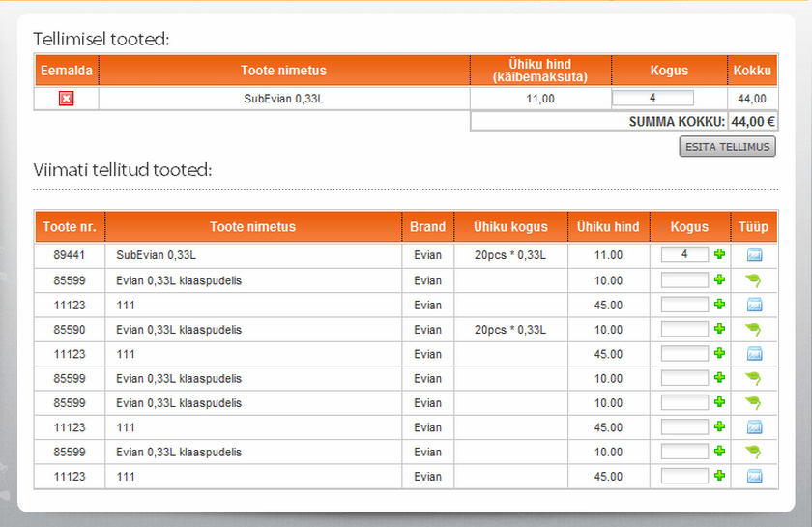Click the blue type icon in first 11123 row

point(755,305)
